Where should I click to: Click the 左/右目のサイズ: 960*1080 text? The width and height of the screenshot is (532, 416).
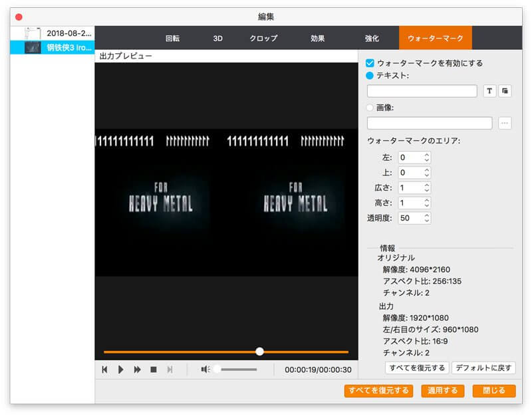pyautogui.click(x=430, y=330)
